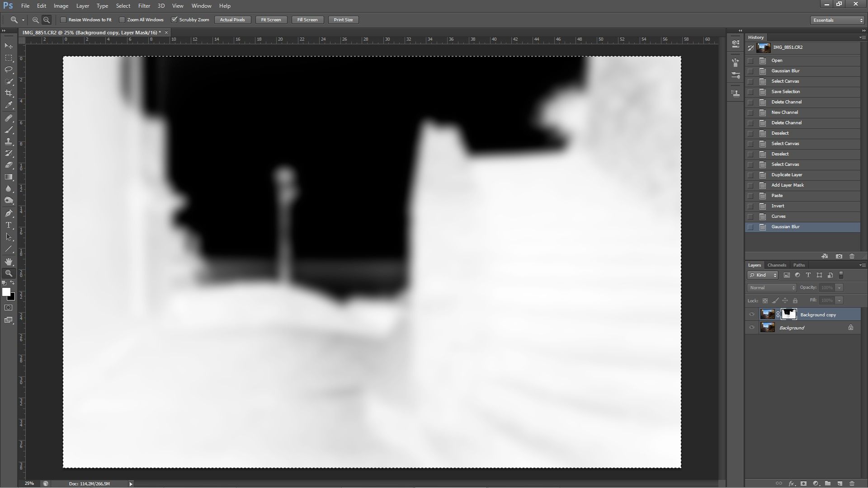Click the Fill Screen button

pyautogui.click(x=307, y=20)
